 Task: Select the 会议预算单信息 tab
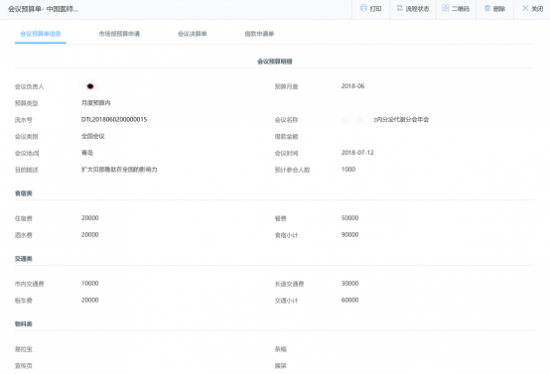click(41, 34)
